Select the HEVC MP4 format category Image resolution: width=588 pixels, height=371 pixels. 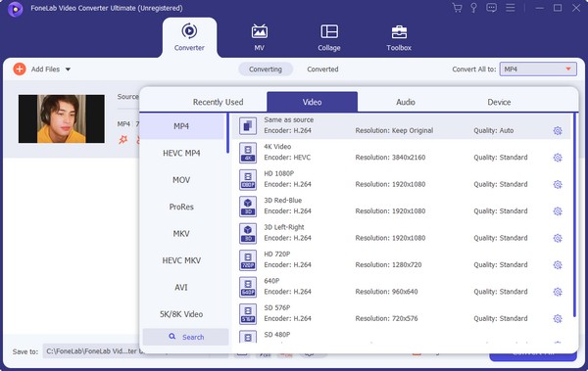coord(181,153)
